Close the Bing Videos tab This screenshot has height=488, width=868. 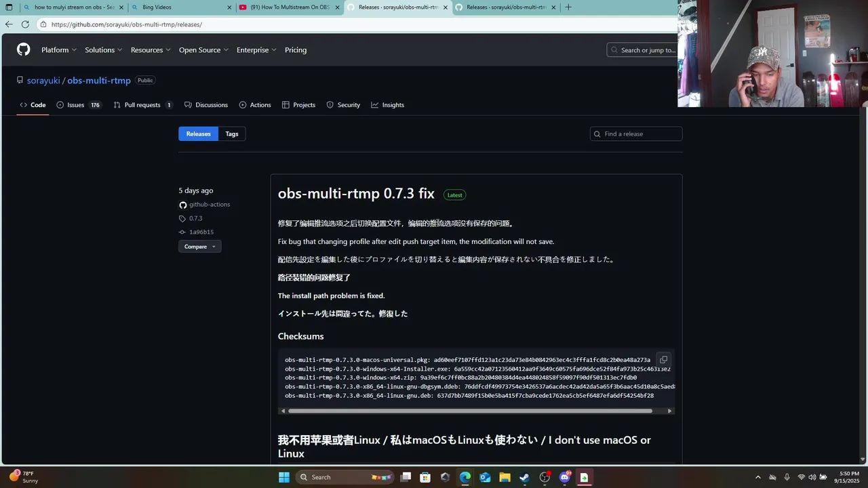(229, 7)
